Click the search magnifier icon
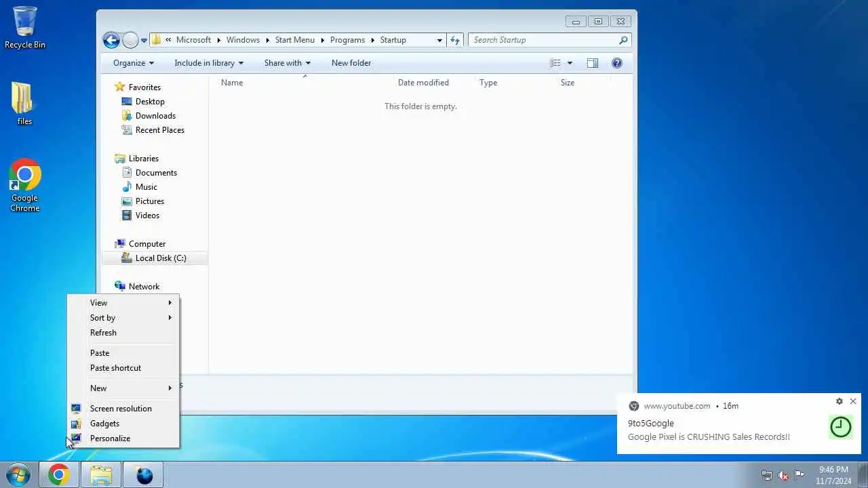The height and width of the screenshot is (488, 868). (623, 40)
